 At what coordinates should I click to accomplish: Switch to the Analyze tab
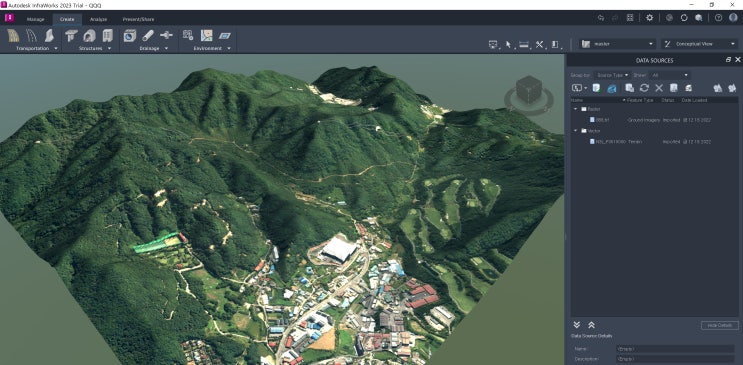(98, 19)
